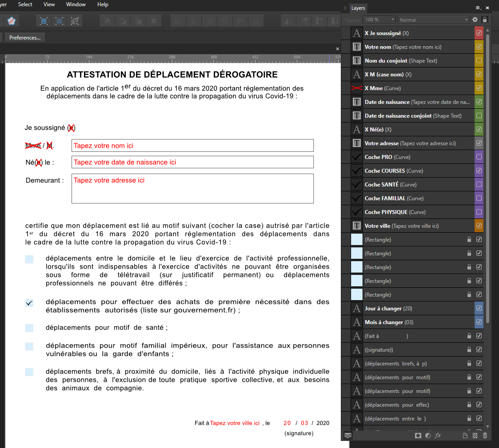Open Layer Effects fx icon
Viewport: 499px width, 448px height.
(438, 436)
